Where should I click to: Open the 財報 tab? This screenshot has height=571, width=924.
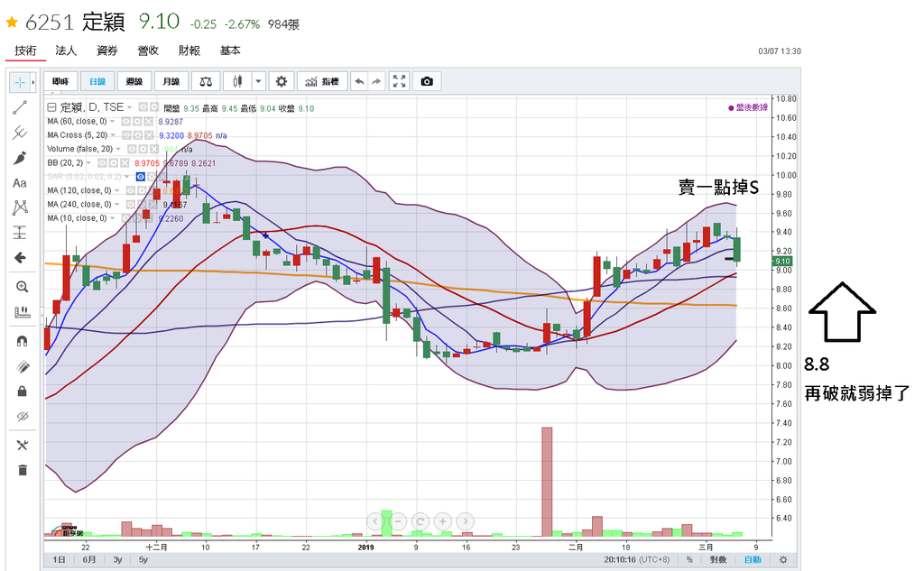(x=189, y=51)
